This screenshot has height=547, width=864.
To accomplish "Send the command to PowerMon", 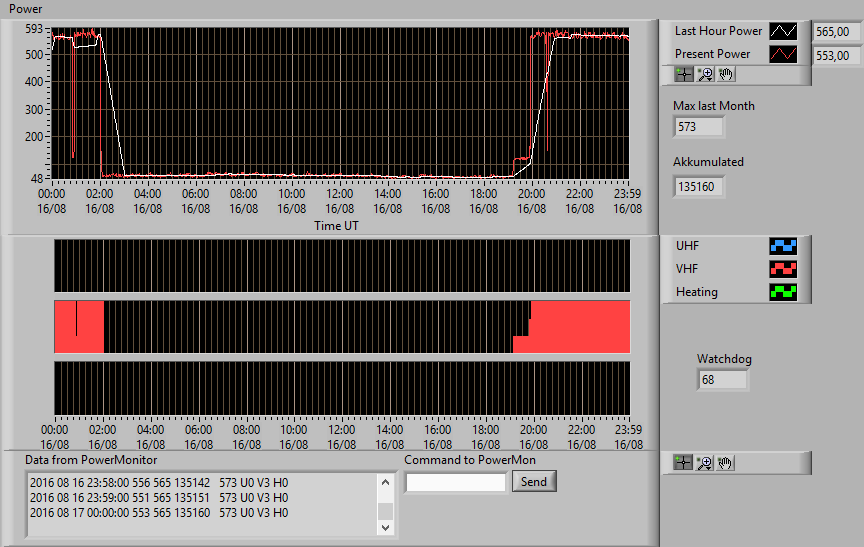I will 534,481.
